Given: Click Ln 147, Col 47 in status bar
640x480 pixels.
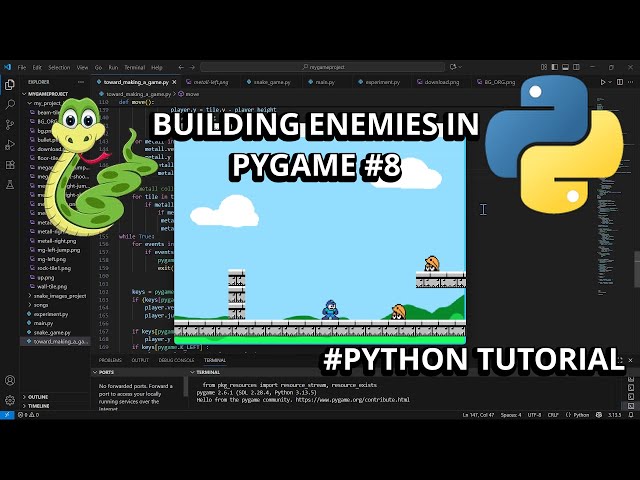Looking at the screenshot, I should [478, 415].
